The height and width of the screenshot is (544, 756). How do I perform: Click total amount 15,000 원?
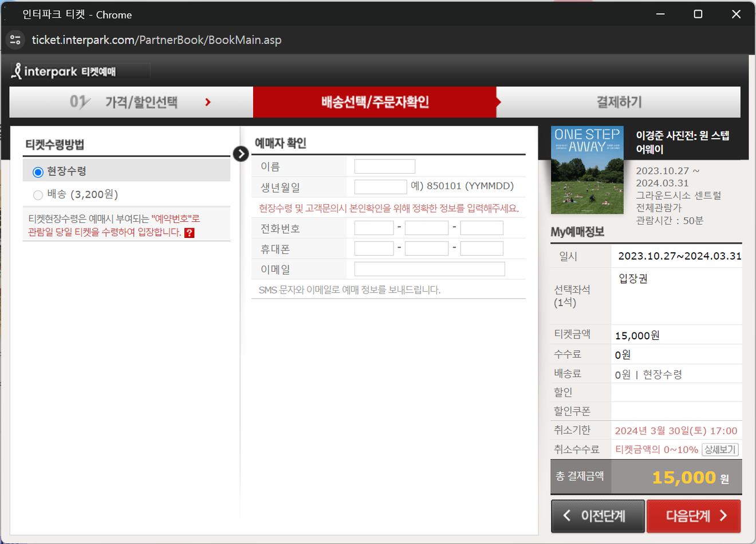point(690,478)
